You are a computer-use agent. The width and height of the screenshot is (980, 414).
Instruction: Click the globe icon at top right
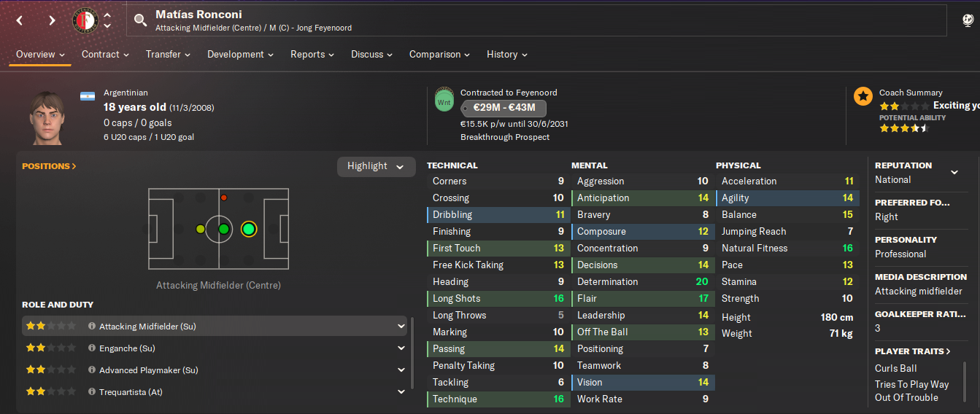968,20
